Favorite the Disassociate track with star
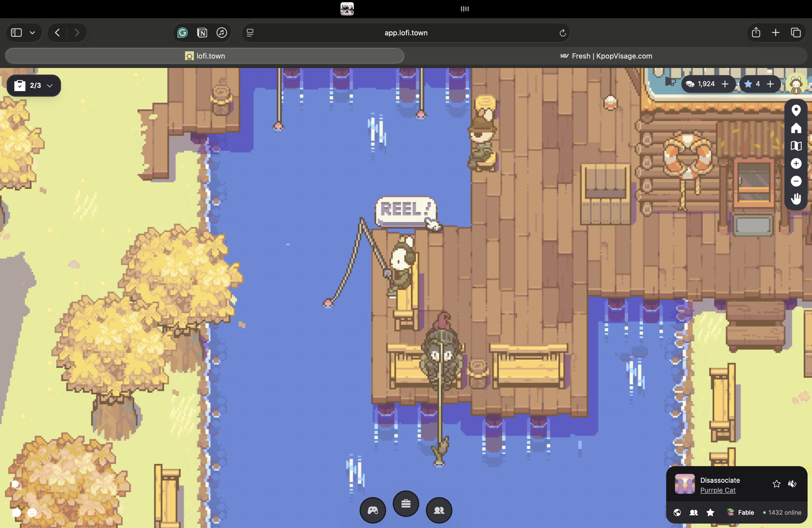 (x=776, y=484)
